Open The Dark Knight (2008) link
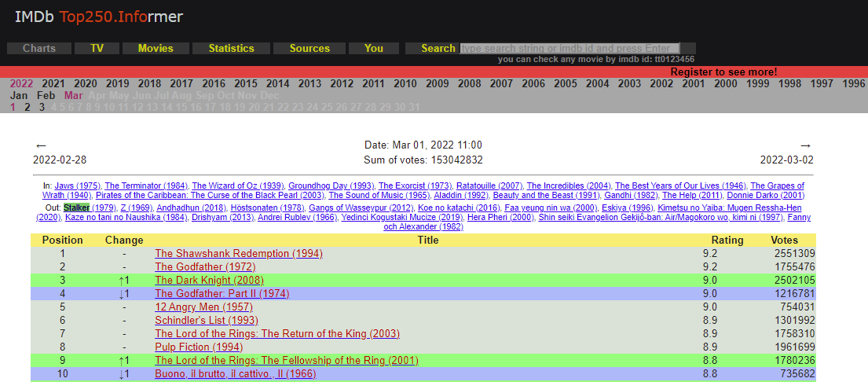The width and height of the screenshot is (868, 382). tap(208, 281)
